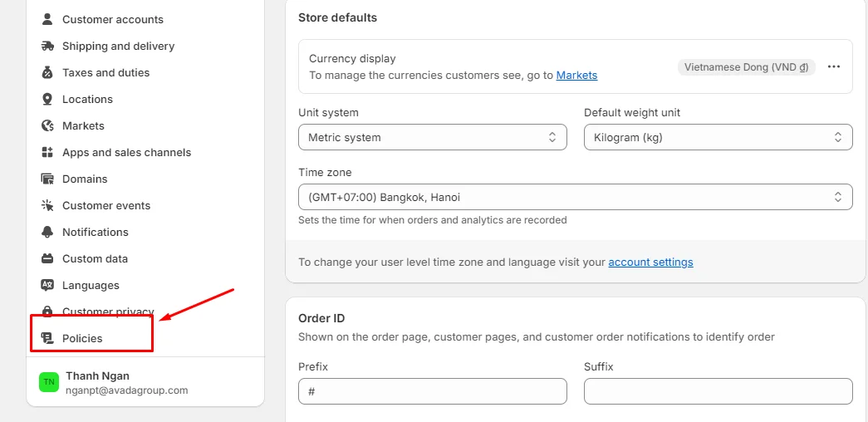Click the Apps and sales channels icon

pyautogui.click(x=47, y=152)
